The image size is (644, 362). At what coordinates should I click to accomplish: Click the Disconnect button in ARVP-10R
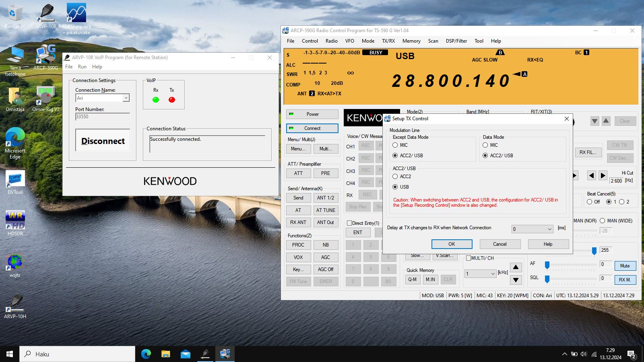[103, 140]
